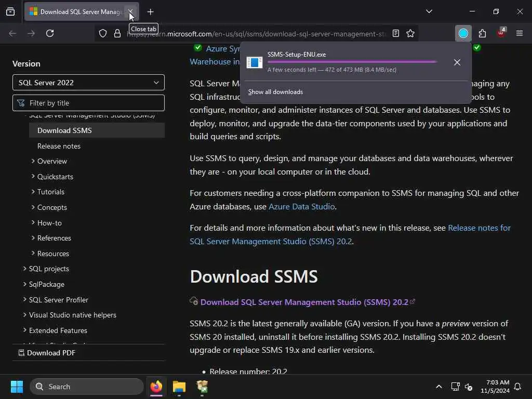
Task: Click the Firefox View icon in tab bar
Action: click(10, 12)
